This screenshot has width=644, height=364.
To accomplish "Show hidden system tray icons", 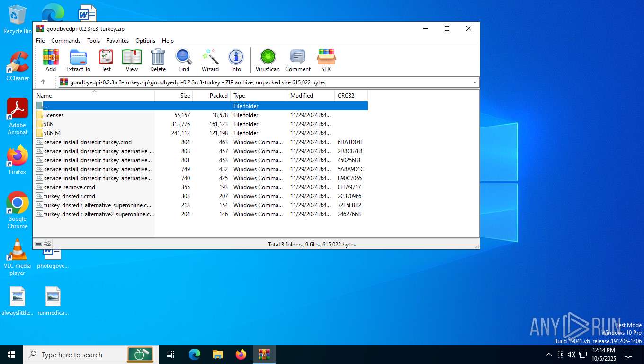I will pos(548,355).
